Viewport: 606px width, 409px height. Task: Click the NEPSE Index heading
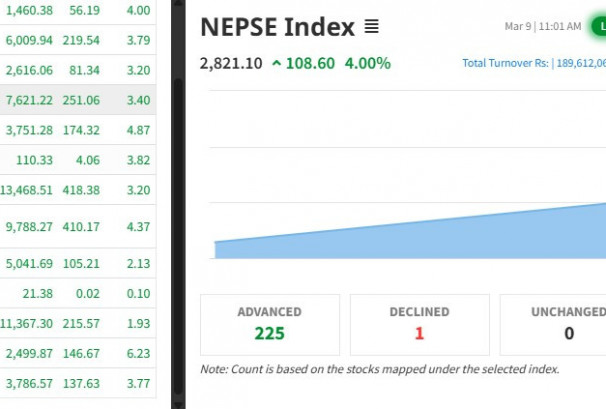pyautogui.click(x=277, y=27)
